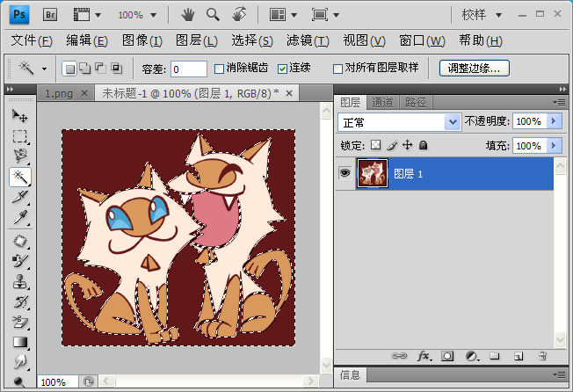The height and width of the screenshot is (392, 573).
Task: Select the Spot Healing Brush tool
Action: point(19,242)
